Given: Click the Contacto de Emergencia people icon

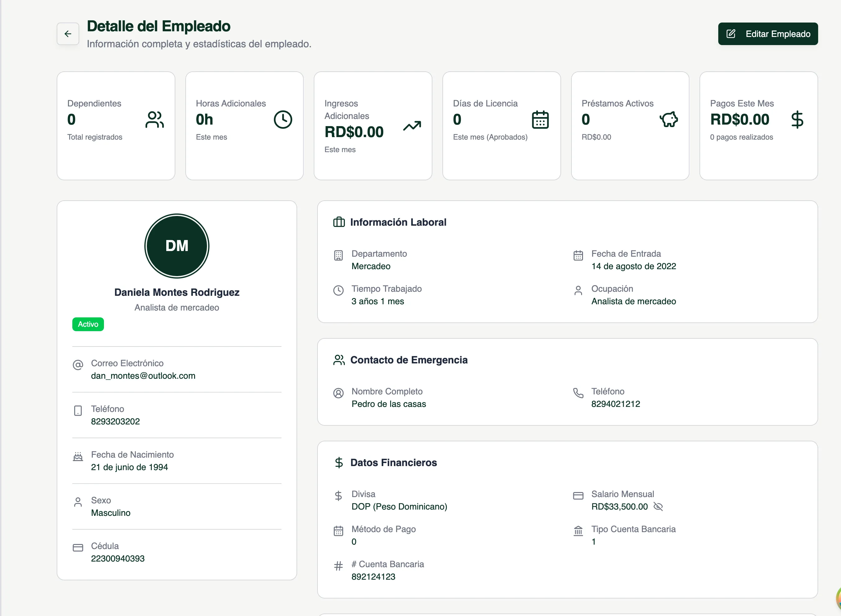Looking at the screenshot, I should pyautogui.click(x=339, y=360).
